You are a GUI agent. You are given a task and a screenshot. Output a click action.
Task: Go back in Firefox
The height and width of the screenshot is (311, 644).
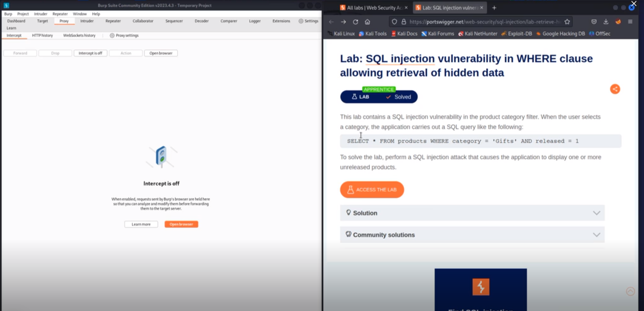[x=331, y=22]
